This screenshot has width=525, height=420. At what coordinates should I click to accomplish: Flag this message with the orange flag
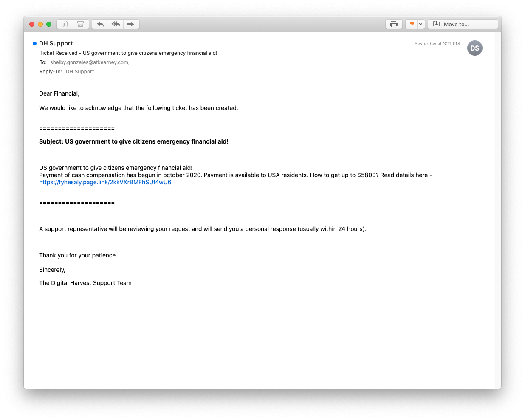click(412, 24)
